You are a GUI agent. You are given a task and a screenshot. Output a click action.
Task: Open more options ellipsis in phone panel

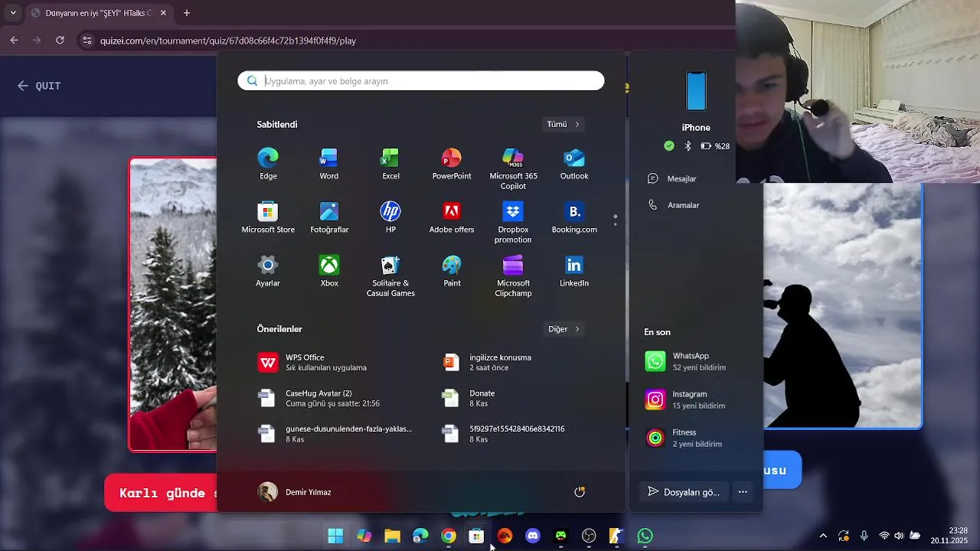(743, 492)
